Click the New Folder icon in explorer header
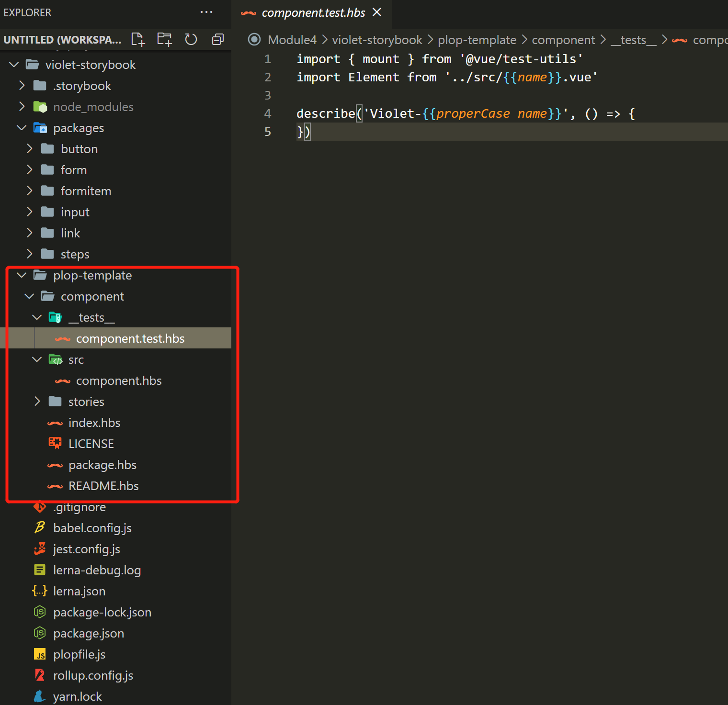 pyautogui.click(x=164, y=39)
